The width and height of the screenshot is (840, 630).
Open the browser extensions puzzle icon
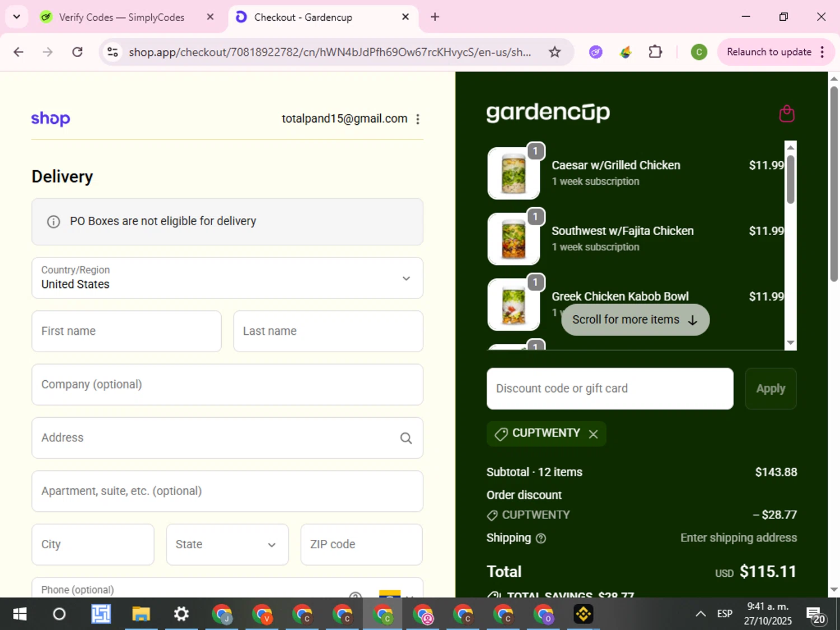click(655, 52)
